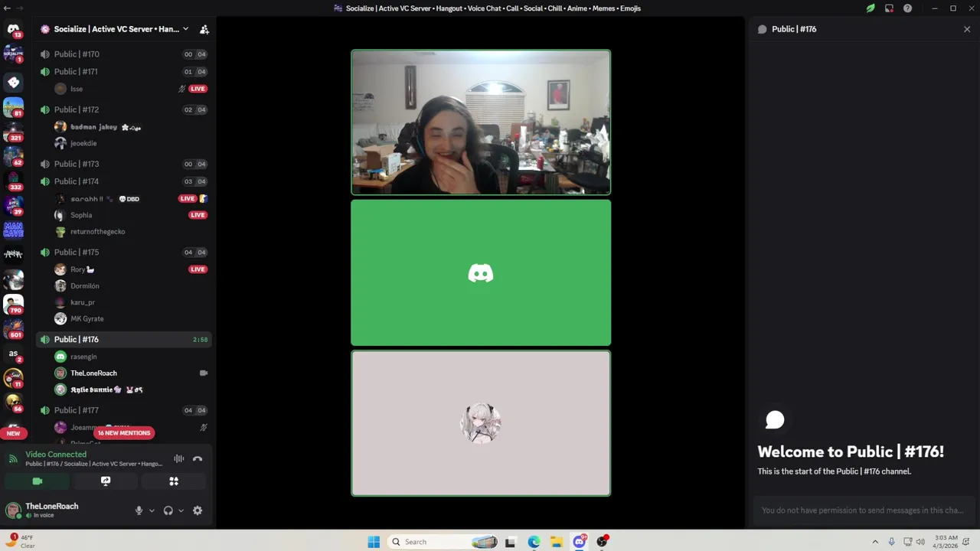The image size is (980, 551).
Task: Show hidden system tray icons chevron
Action: pos(875,542)
